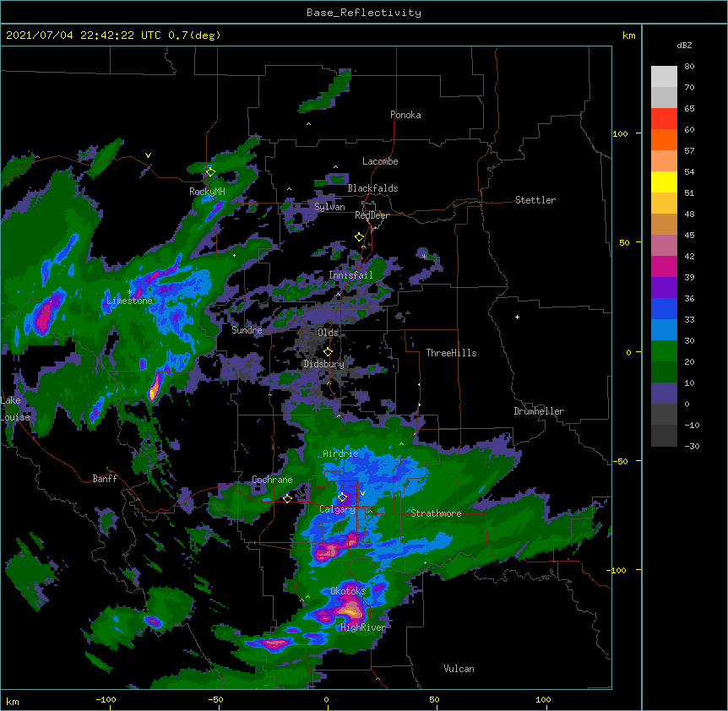Screen dimensions: 728x711
Task: Click the Ponoka city label
Action: (405, 115)
